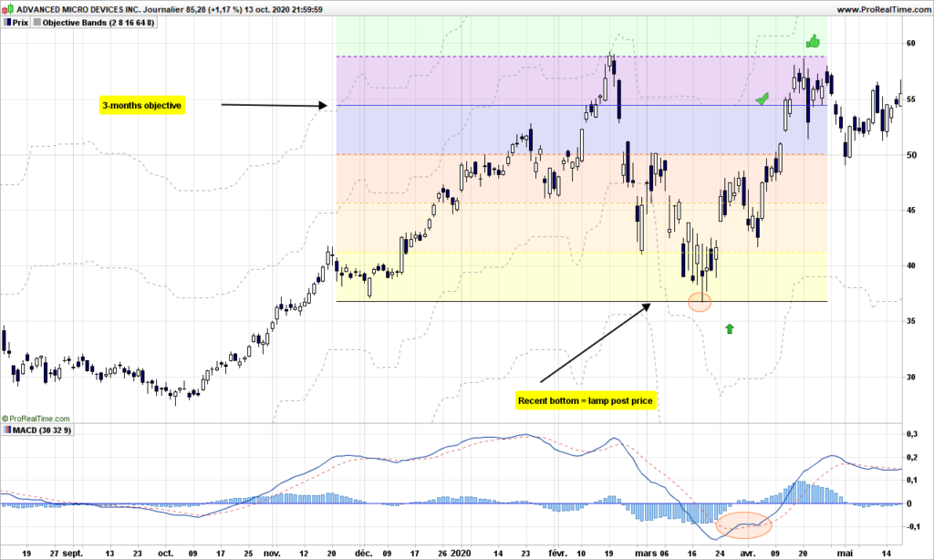Click the MACD indicator icon
This screenshot has width=934, height=560.
tap(7, 430)
